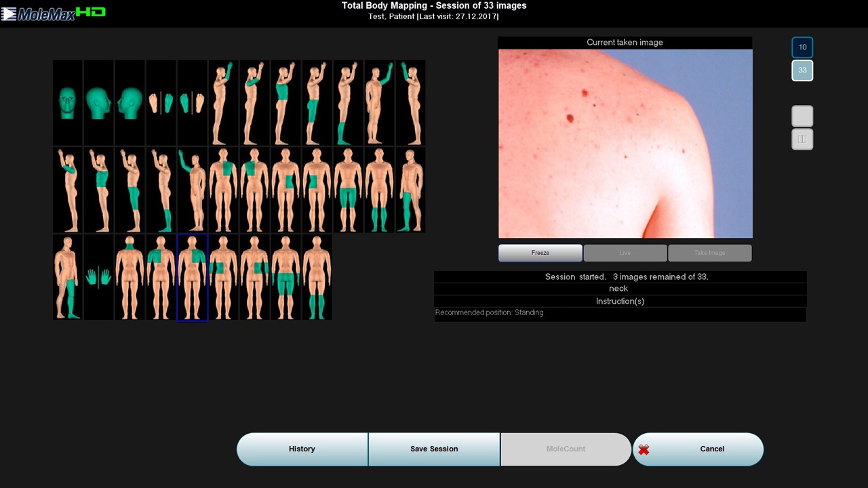Cancel the body mapping session
This screenshot has width=868, height=488.
698,449
